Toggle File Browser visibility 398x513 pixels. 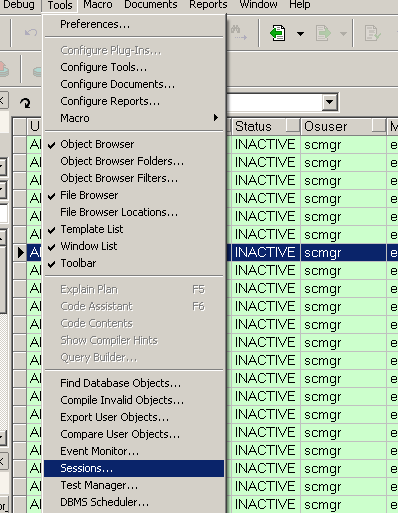tap(134, 195)
